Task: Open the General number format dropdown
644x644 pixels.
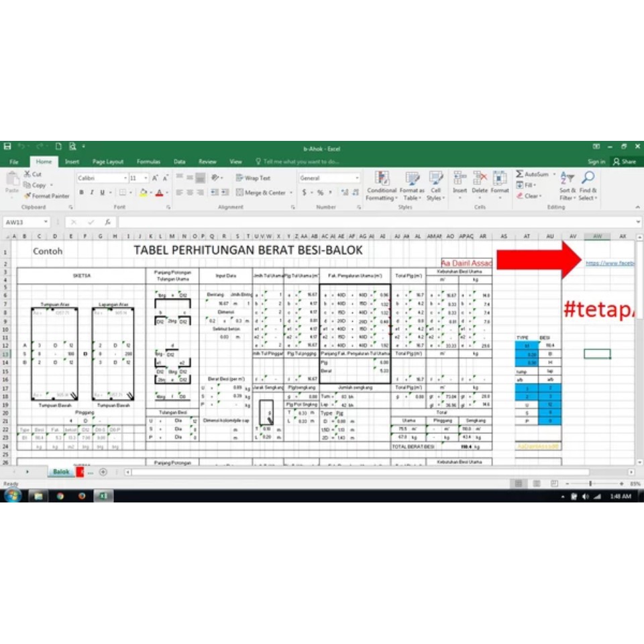Action: tap(356, 178)
